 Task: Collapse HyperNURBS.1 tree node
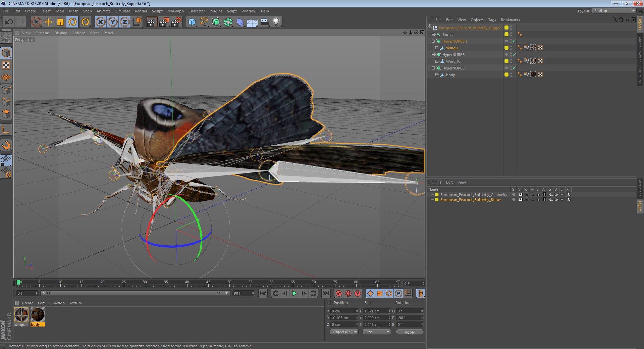click(433, 41)
